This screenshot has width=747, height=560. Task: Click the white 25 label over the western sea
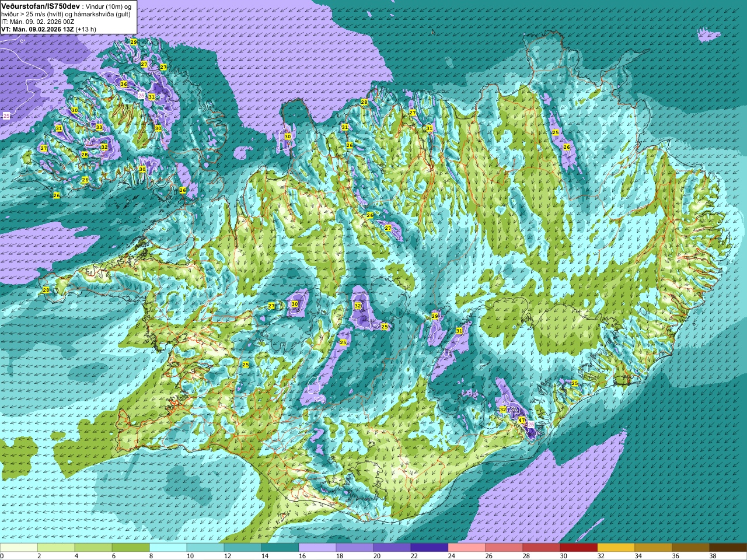pos(6,116)
